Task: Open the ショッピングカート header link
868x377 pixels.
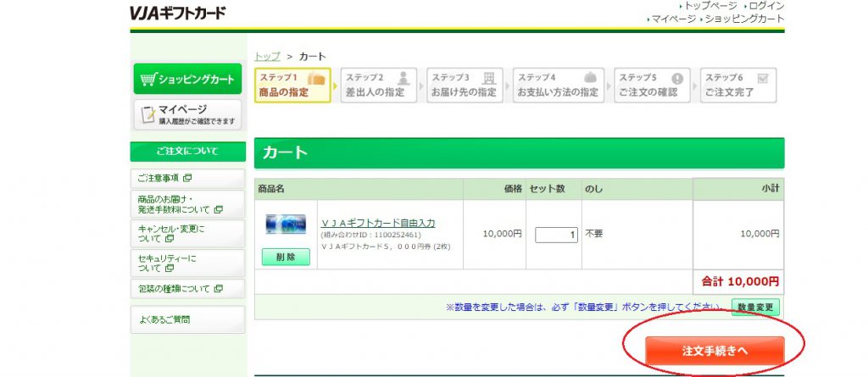Action: coord(744,19)
